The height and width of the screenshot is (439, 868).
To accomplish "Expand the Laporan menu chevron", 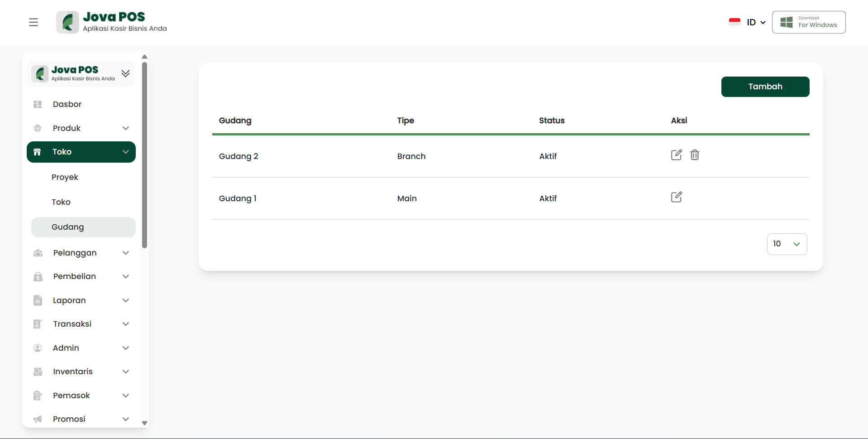I will (126, 300).
